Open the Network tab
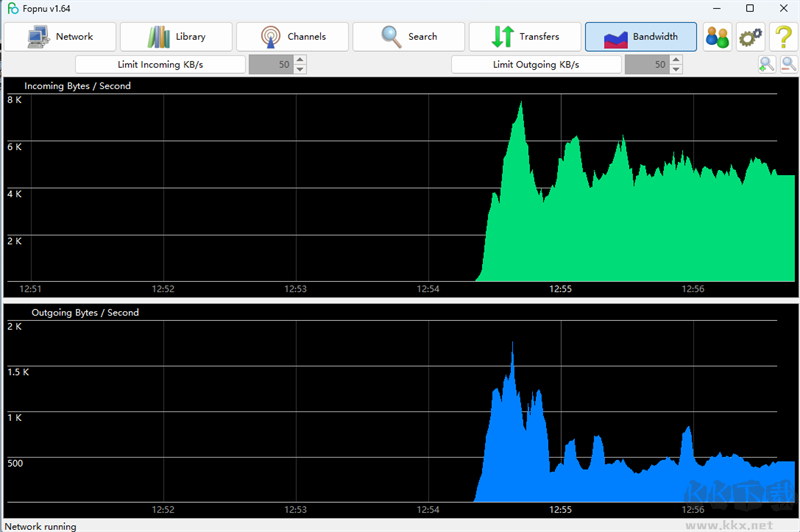800x532 pixels. [x=60, y=37]
